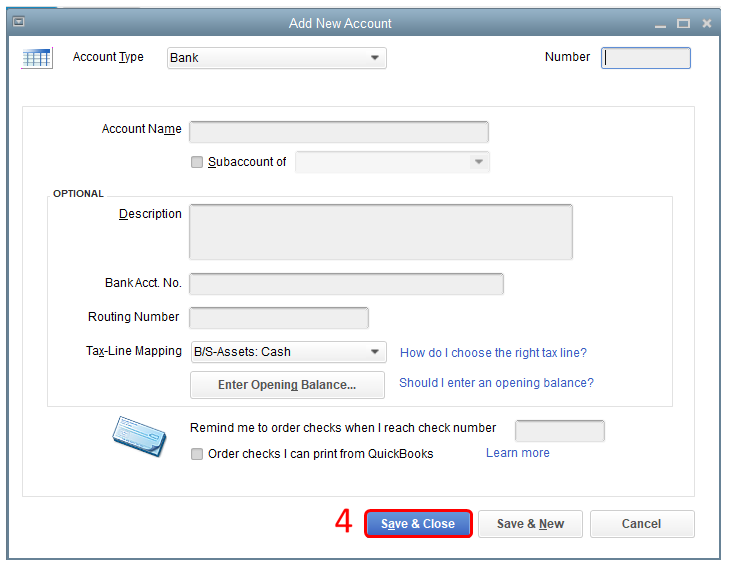Click Save & Close button
Screen dimensions: 730x567
click(418, 524)
